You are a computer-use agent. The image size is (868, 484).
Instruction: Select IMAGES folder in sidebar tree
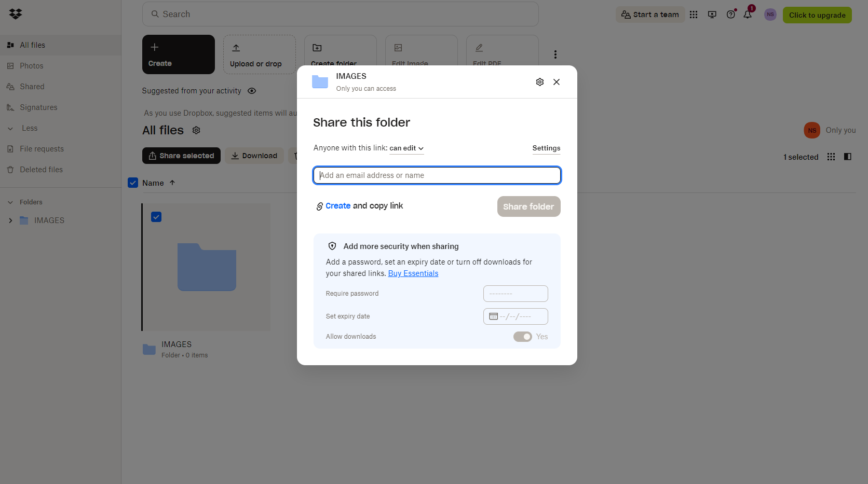49,220
